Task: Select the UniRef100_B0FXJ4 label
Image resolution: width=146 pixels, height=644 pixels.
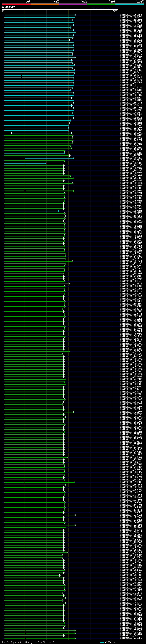Action: click(x=131, y=261)
